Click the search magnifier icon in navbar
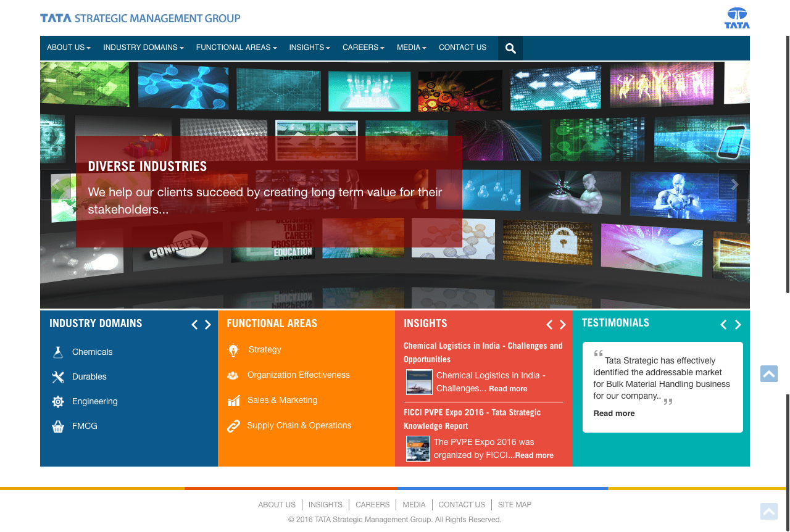The height and width of the screenshot is (532, 790). pyautogui.click(x=510, y=48)
